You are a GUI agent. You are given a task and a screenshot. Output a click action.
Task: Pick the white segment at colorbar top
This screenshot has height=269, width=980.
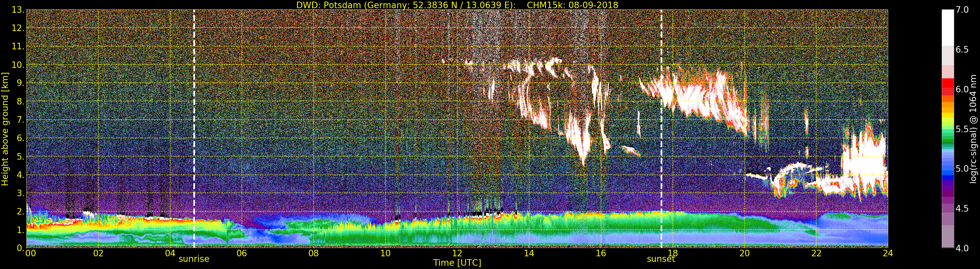point(948,28)
